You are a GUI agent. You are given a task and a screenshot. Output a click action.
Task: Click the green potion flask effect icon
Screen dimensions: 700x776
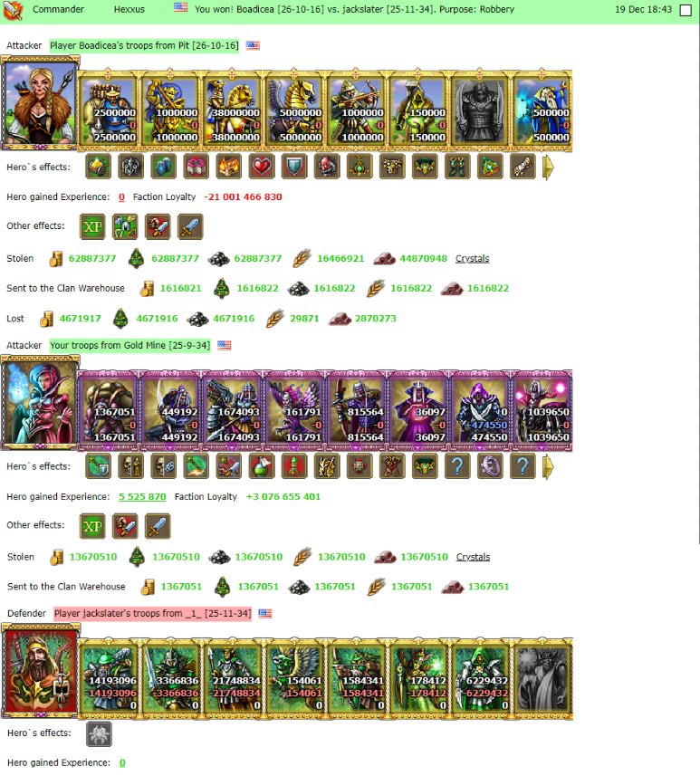pos(262,466)
